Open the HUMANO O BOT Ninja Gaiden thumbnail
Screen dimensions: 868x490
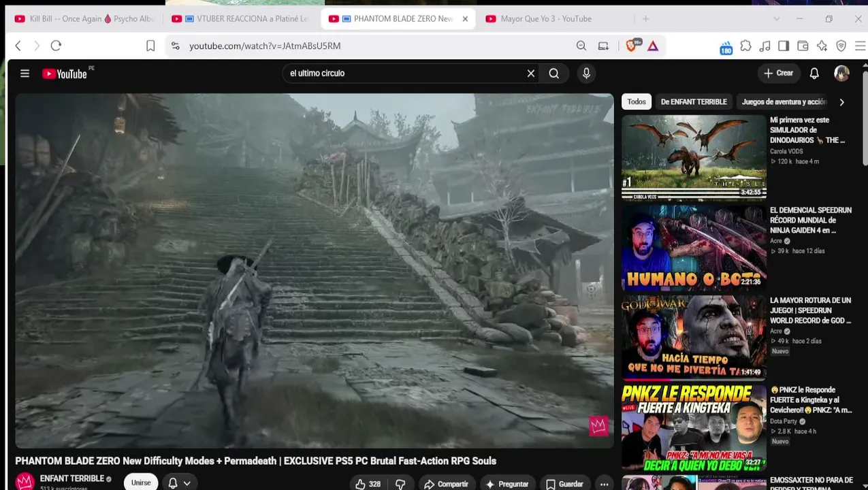pos(694,248)
